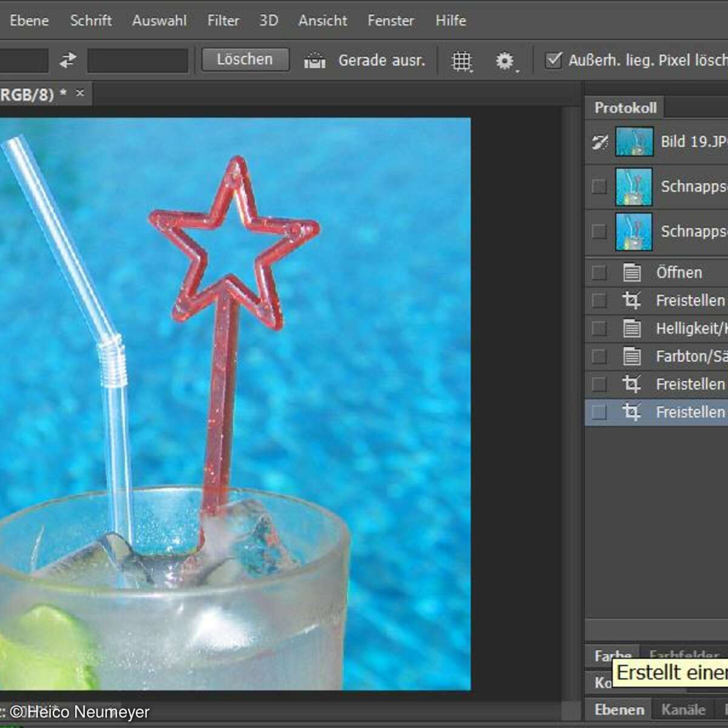Open the Filter menu
The width and height of the screenshot is (728, 728).
point(223,21)
